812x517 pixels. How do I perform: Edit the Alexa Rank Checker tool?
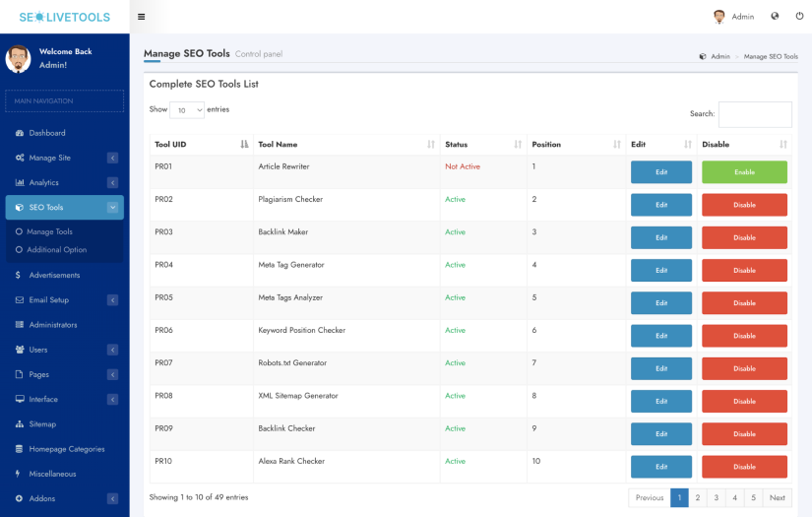pyautogui.click(x=661, y=467)
